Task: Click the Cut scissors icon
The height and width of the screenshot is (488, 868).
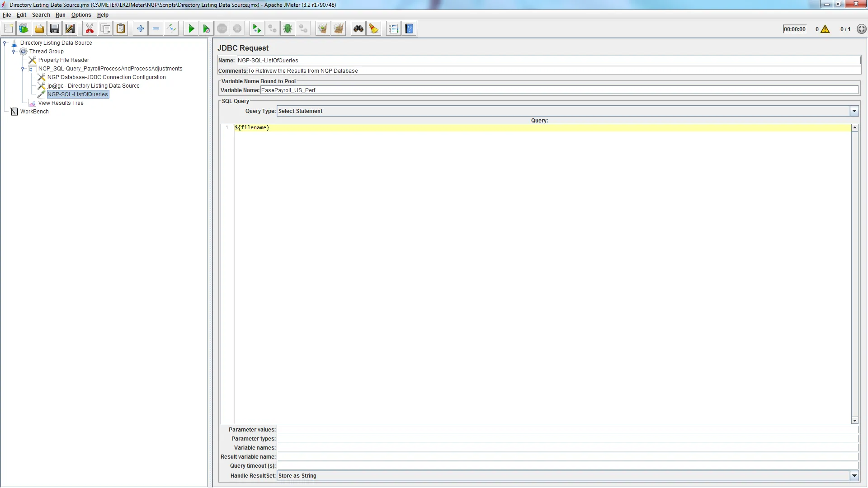Action: (90, 29)
